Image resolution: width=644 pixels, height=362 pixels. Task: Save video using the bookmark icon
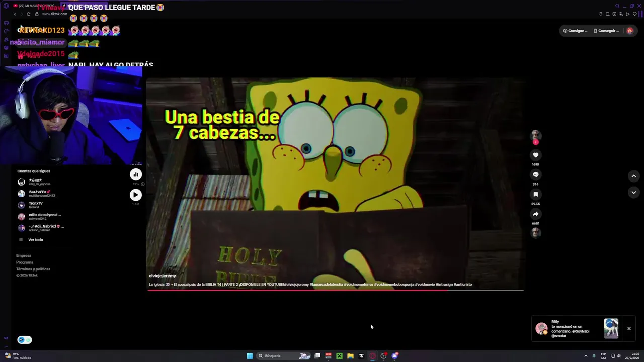536,194
